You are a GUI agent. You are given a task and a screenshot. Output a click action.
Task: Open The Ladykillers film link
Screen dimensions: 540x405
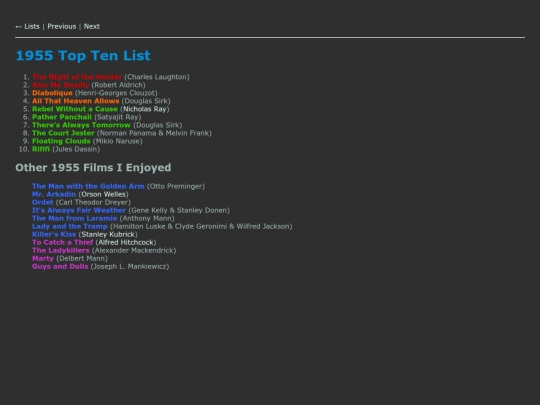pyautogui.click(x=61, y=250)
